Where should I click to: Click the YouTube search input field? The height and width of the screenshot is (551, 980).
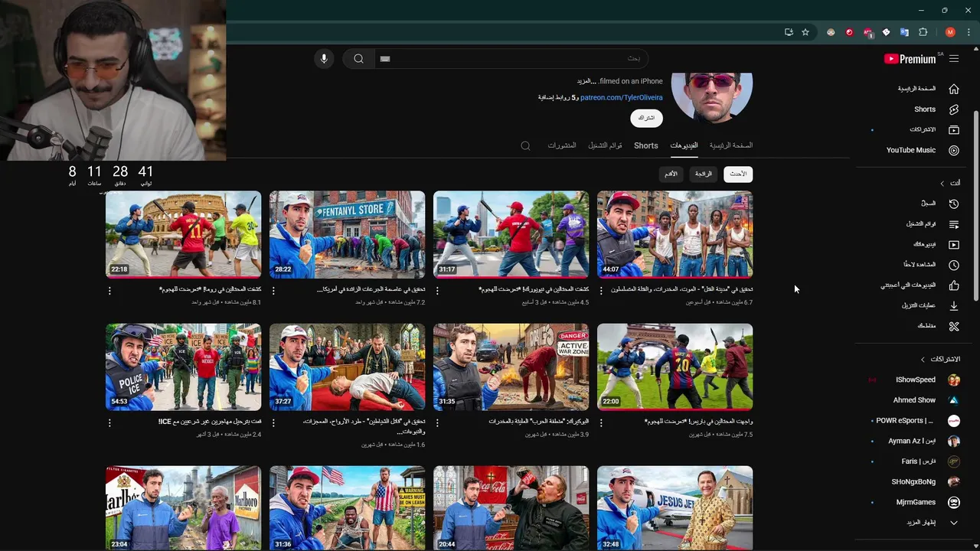[x=511, y=59]
